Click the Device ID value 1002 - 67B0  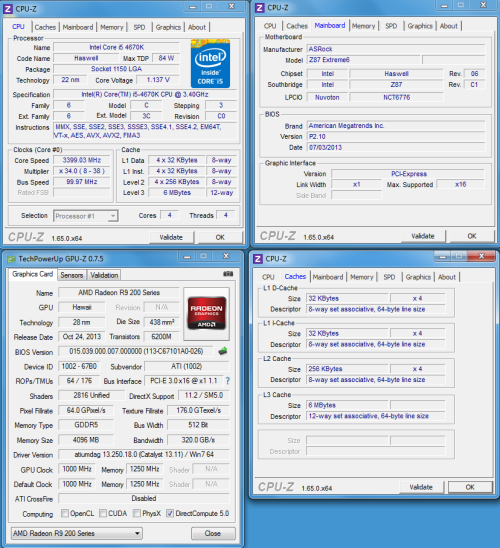pos(79,366)
